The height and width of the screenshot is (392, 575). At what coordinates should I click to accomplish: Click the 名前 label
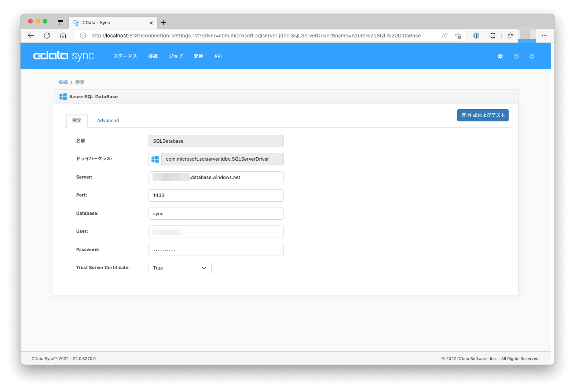click(81, 141)
